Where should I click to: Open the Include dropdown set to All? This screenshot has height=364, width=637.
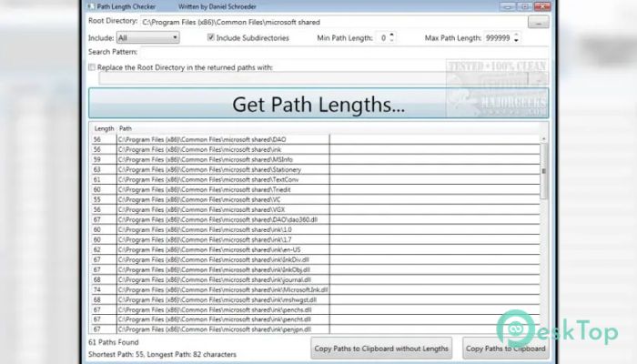(148, 38)
